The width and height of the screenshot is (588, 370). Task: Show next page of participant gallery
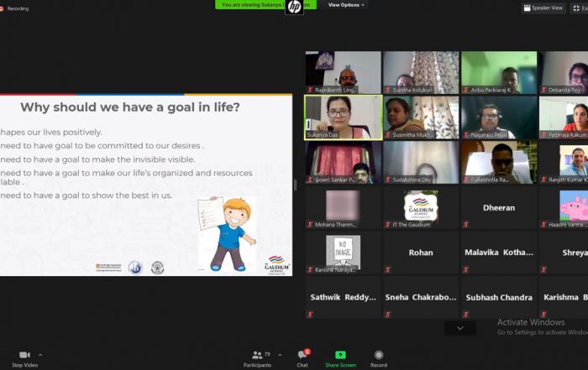coord(460,328)
